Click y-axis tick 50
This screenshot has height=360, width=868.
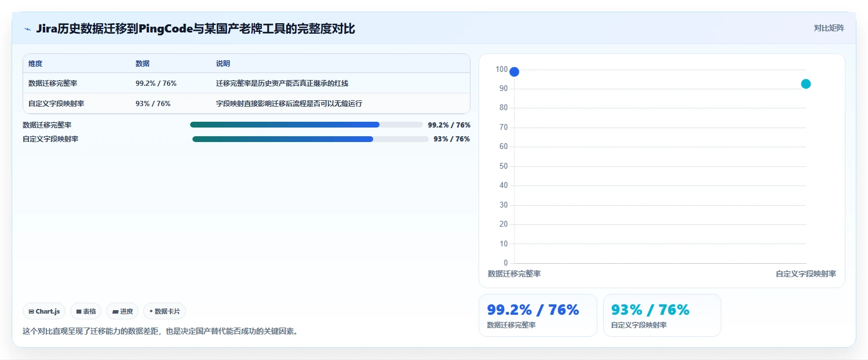[504, 166]
